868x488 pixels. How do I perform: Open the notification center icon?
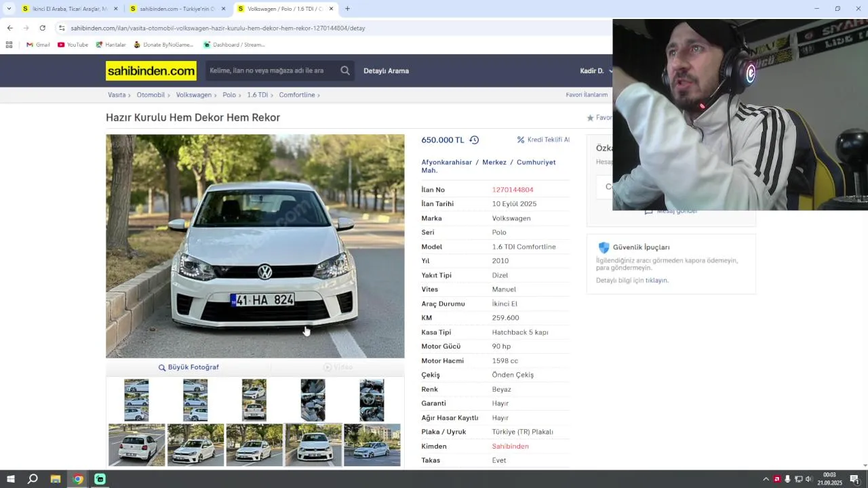tap(854, 479)
